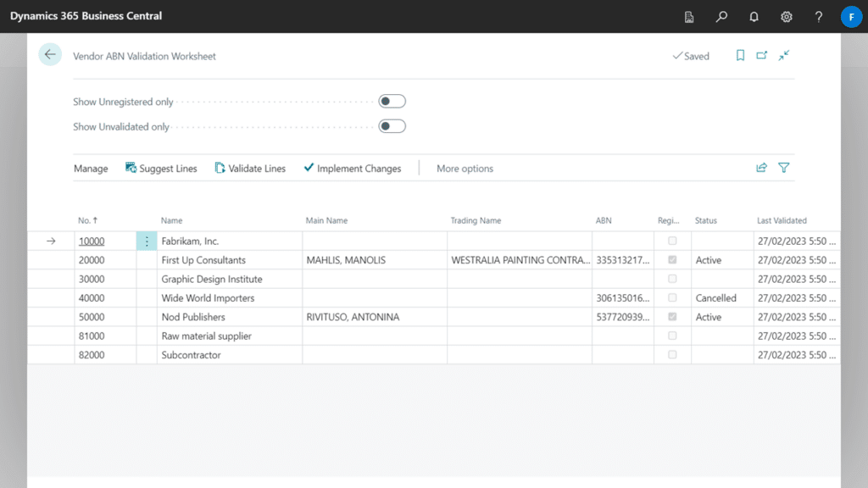Viewport: 868px width, 488px height.
Task: Share the worksheet list
Action: (761, 168)
